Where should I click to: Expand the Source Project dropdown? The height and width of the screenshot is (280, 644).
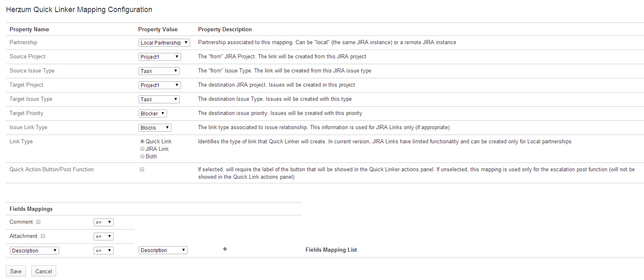(159, 57)
